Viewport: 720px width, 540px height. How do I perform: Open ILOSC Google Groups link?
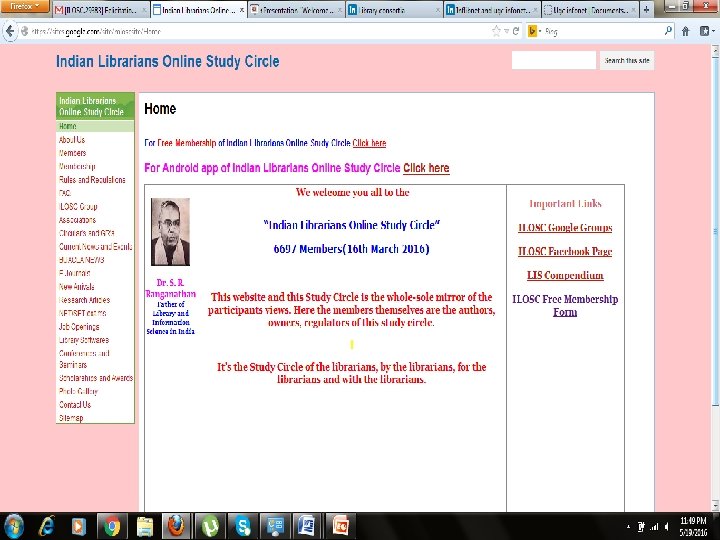click(x=565, y=228)
